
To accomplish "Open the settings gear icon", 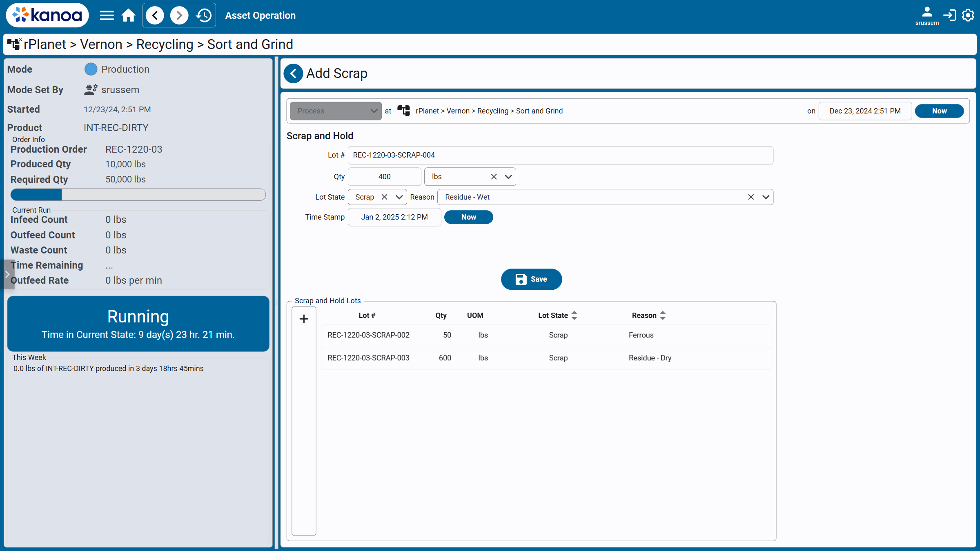I will coord(968,16).
